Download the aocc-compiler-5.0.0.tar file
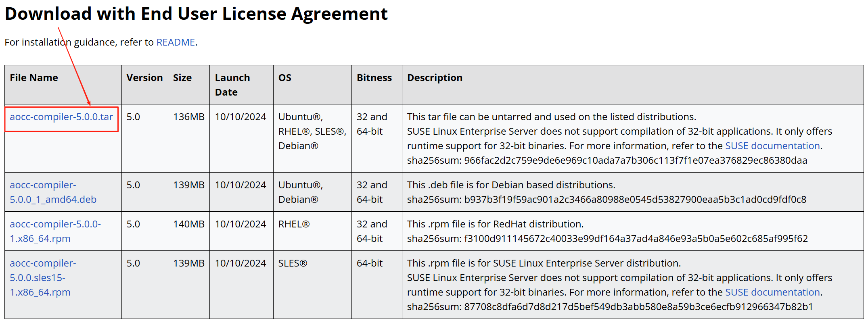Viewport: 868px width, 323px height. pos(61,117)
